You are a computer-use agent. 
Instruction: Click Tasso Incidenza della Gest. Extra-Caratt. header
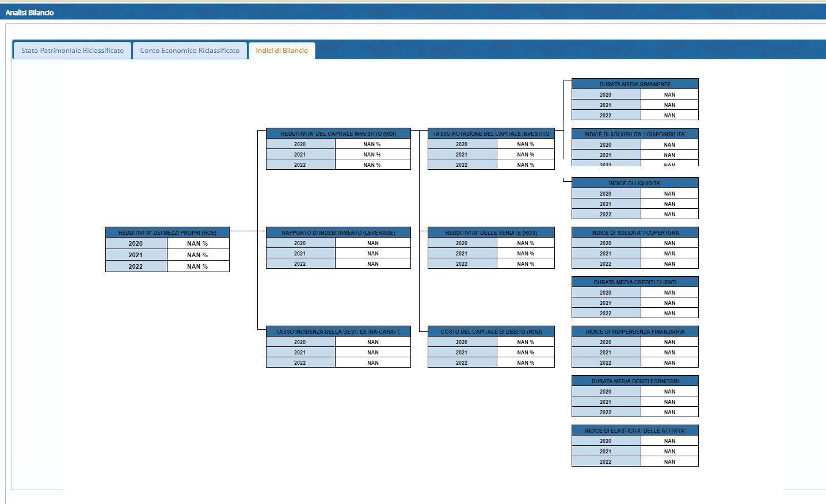click(x=338, y=331)
